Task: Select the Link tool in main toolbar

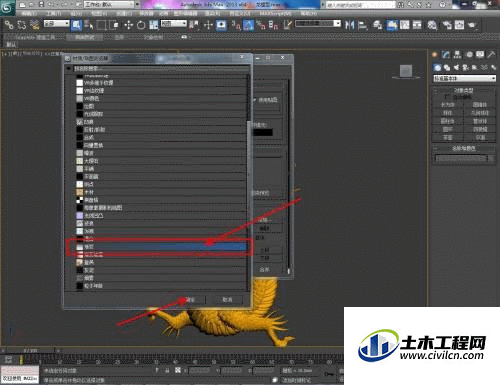Action: pos(9,25)
